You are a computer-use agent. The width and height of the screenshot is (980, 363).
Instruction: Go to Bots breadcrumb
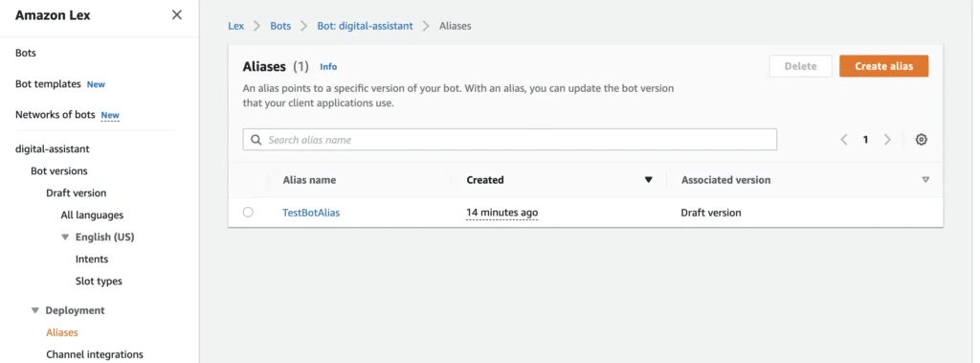pyautogui.click(x=280, y=26)
